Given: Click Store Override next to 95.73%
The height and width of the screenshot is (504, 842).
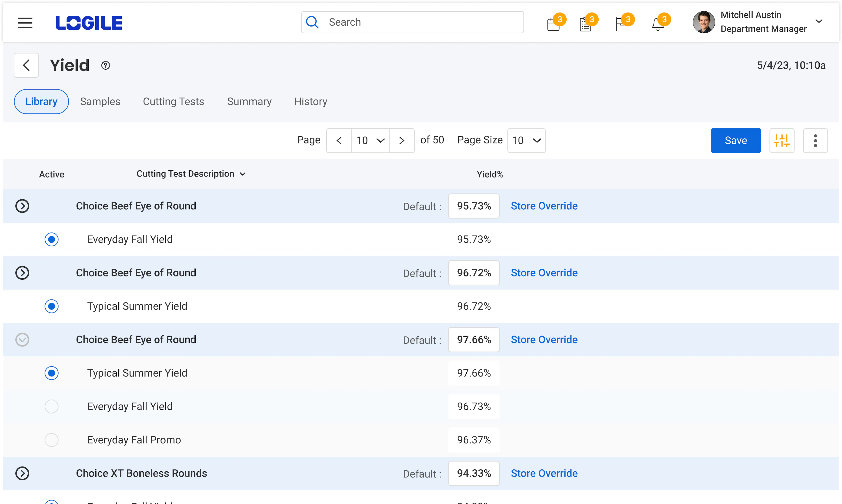Looking at the screenshot, I should pos(544,206).
